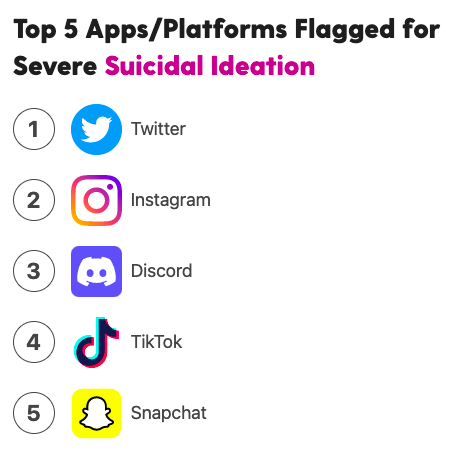This screenshot has width=463, height=458.
Task: Click the 'Top 5 Apps/Platforms' heading text
Action: tap(150, 30)
